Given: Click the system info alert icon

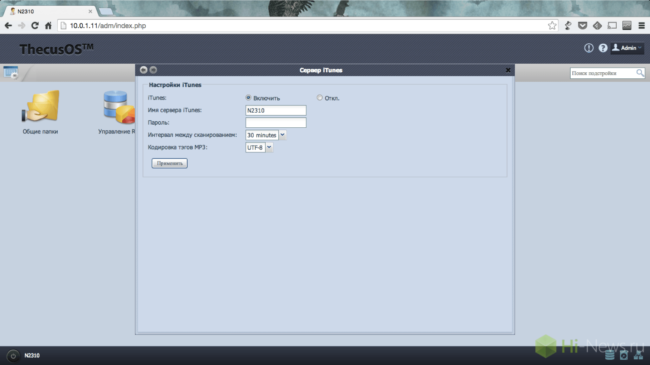Looking at the screenshot, I should [589, 48].
